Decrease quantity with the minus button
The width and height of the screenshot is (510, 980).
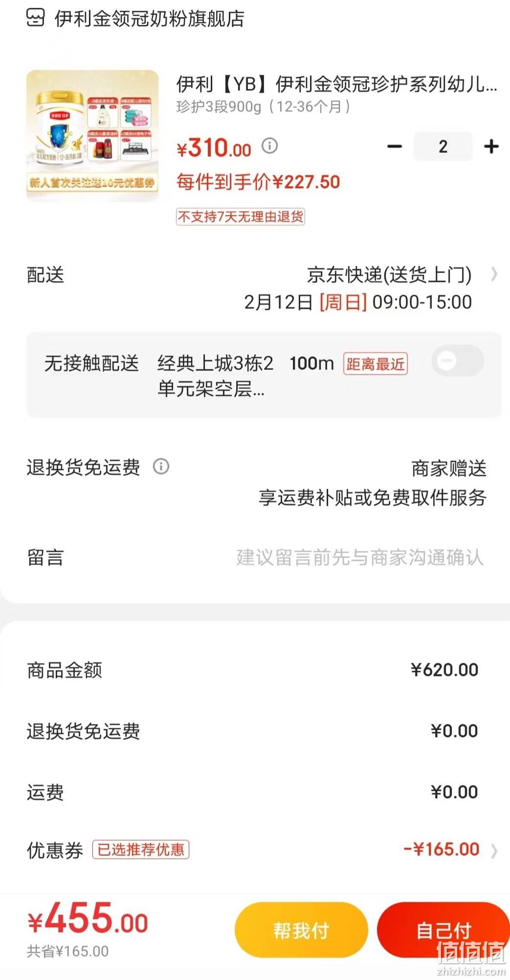(x=395, y=146)
